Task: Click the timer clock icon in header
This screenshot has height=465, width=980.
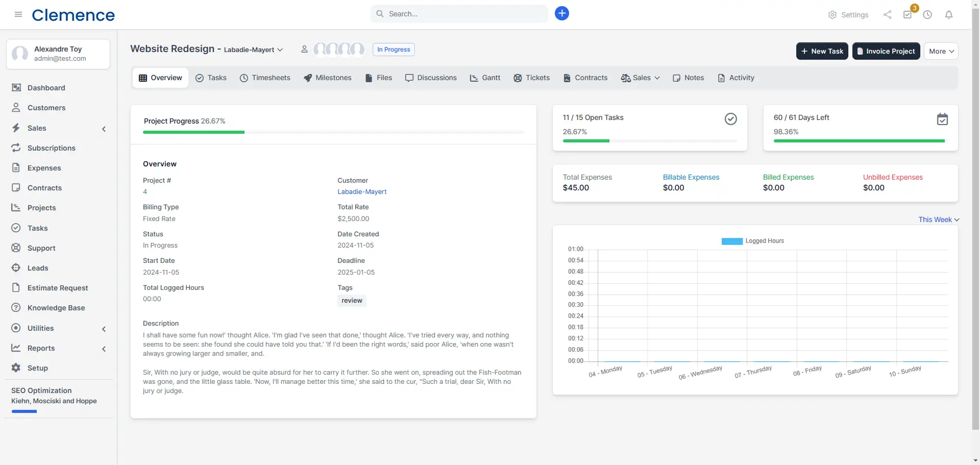Action: (927, 15)
